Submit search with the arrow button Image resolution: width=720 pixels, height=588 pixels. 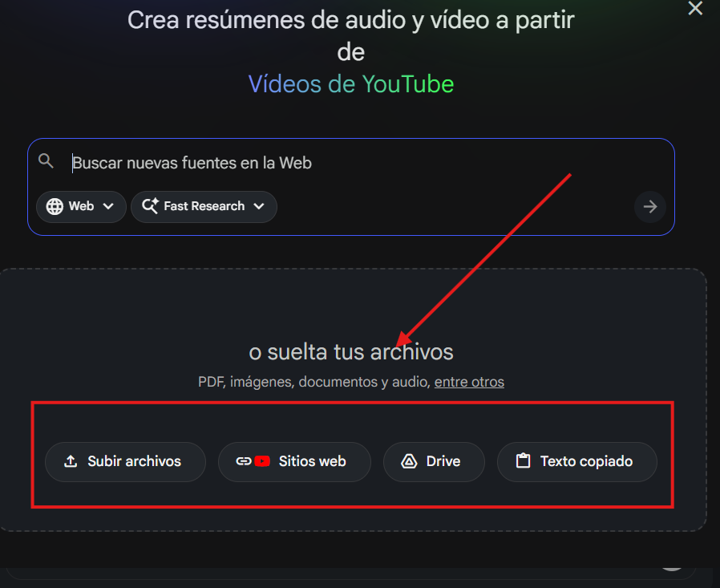(x=649, y=207)
